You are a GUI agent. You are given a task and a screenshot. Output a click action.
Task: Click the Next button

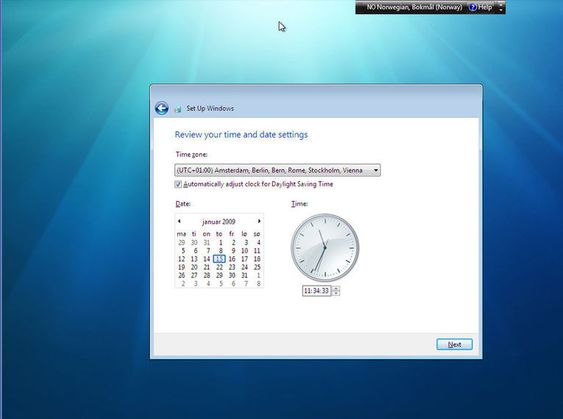pos(454,344)
